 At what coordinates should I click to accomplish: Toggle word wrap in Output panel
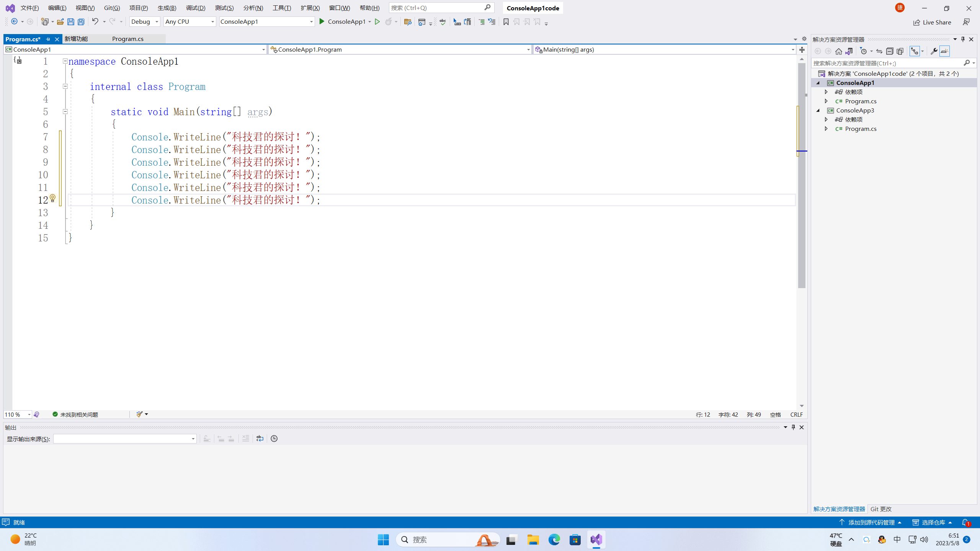click(260, 439)
